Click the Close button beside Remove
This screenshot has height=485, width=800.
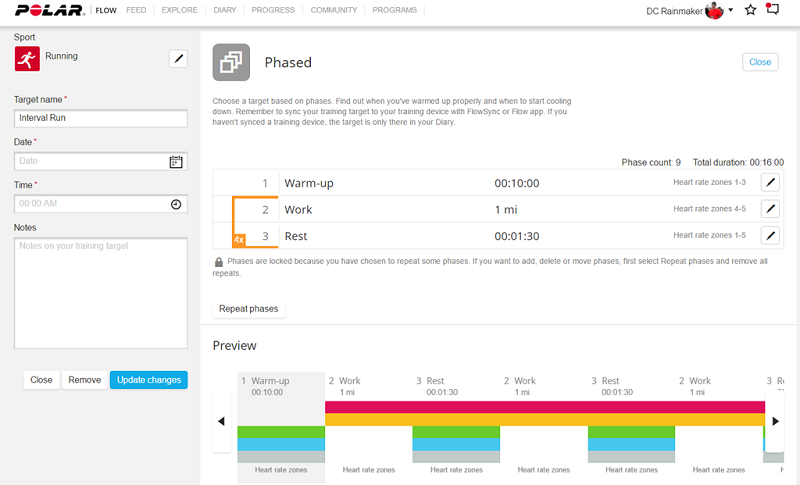tap(41, 380)
